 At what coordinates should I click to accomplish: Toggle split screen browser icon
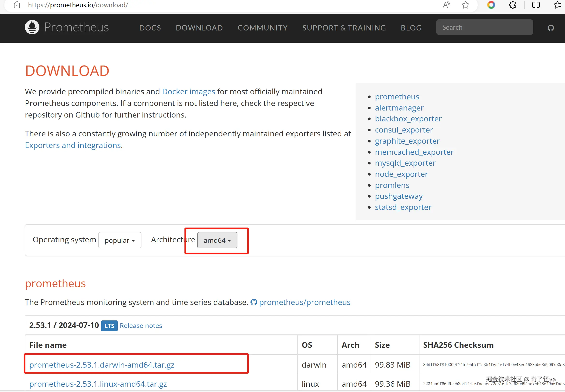coord(536,5)
